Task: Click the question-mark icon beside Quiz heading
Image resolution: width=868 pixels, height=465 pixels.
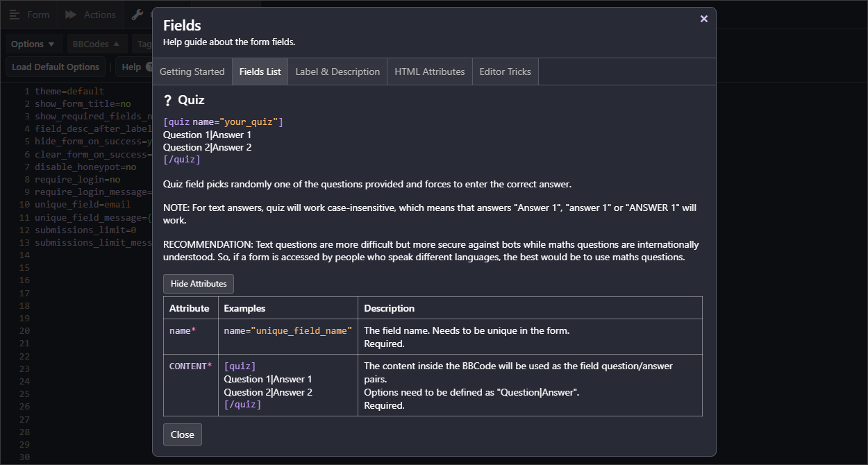Action: click(167, 99)
